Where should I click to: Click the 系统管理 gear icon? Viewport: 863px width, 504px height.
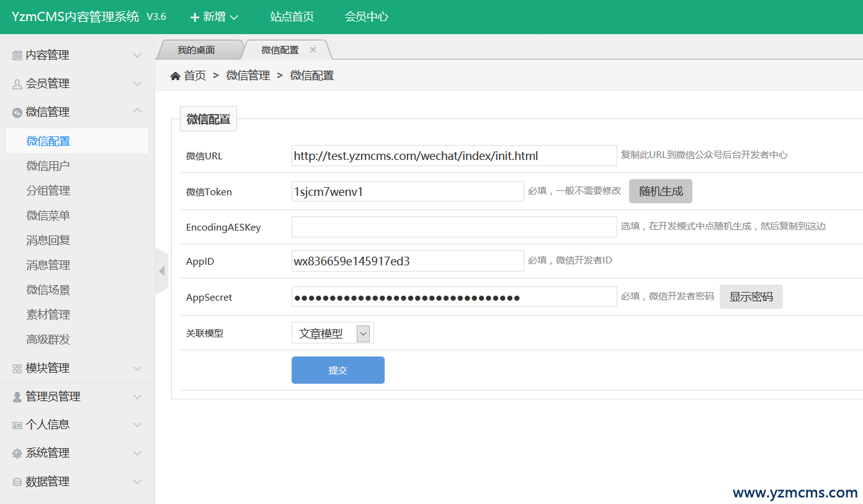(17, 453)
